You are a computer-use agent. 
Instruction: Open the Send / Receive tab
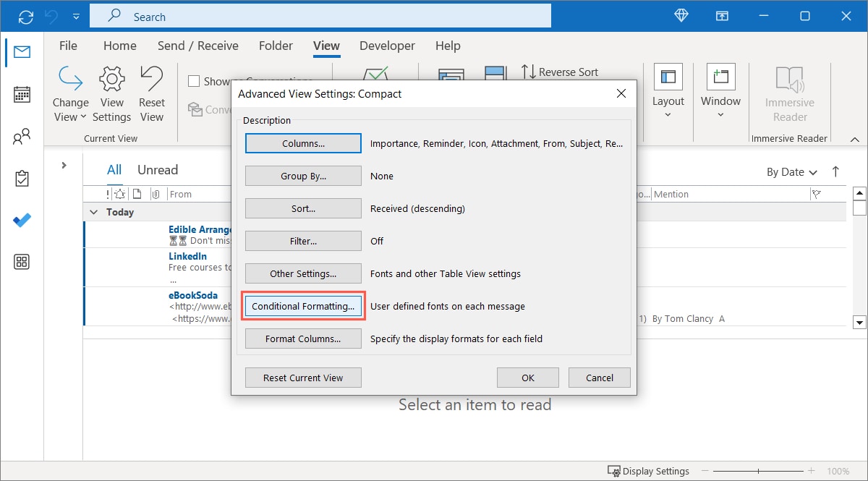coord(197,46)
